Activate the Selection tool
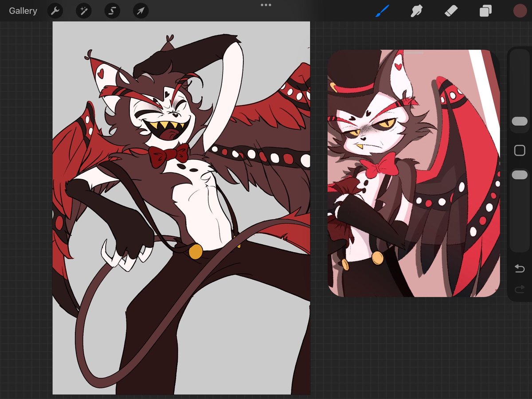The image size is (532, 399). tap(112, 11)
